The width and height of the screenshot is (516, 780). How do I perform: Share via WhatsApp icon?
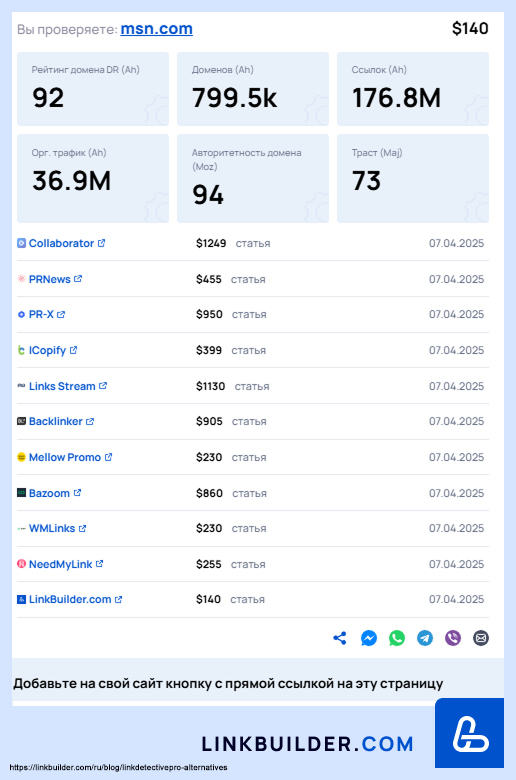pos(397,638)
